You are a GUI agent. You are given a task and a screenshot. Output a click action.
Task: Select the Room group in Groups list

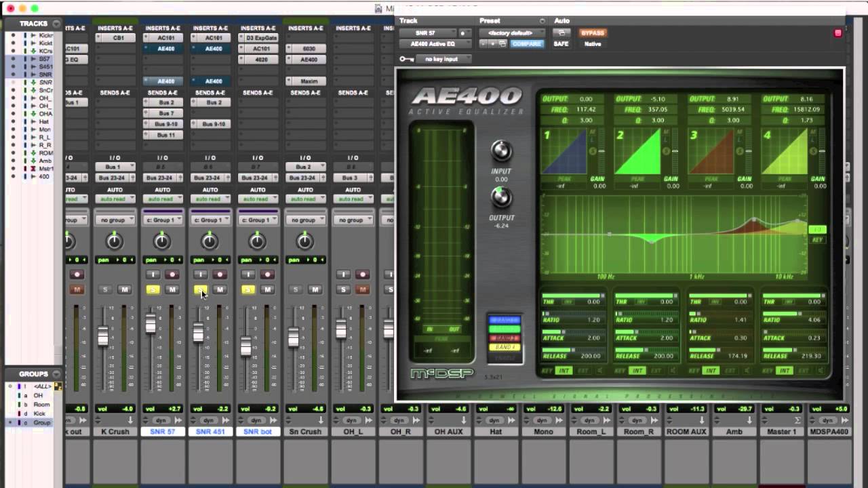tap(42, 405)
